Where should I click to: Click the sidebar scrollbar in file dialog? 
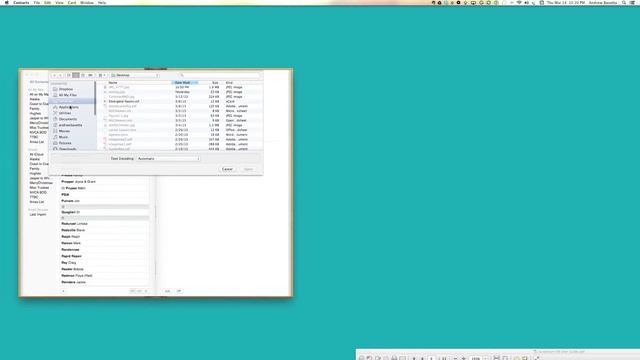[95, 98]
